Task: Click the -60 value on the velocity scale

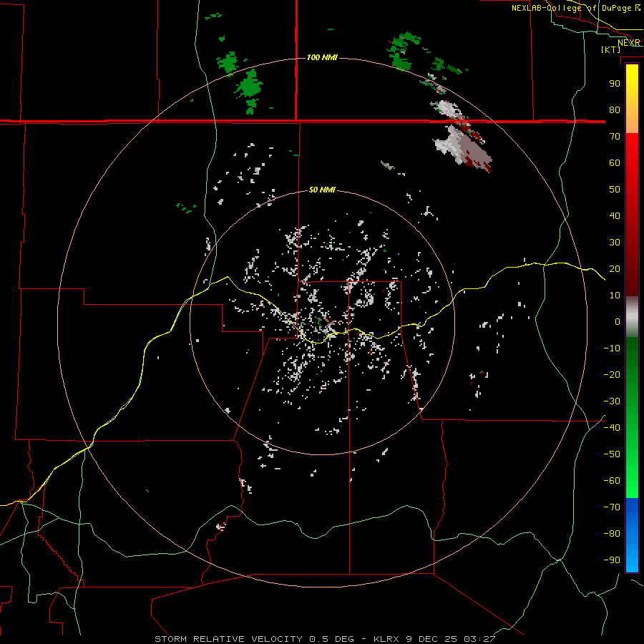Action: (612, 481)
